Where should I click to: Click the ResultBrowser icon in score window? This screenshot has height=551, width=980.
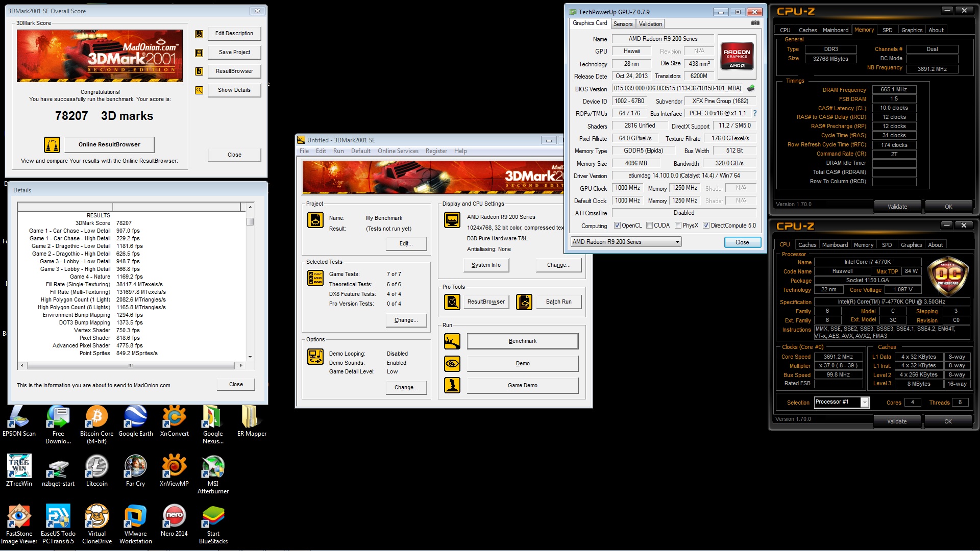point(199,71)
